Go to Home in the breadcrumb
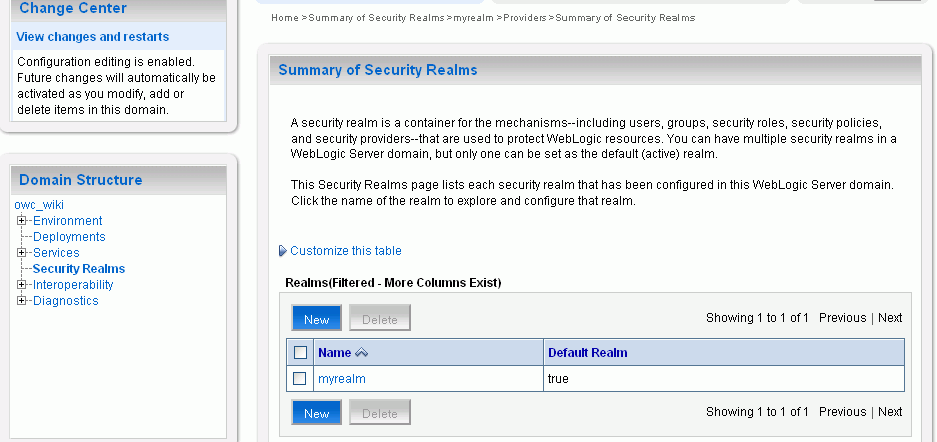Viewport: 937px width, 442px height. (284, 18)
